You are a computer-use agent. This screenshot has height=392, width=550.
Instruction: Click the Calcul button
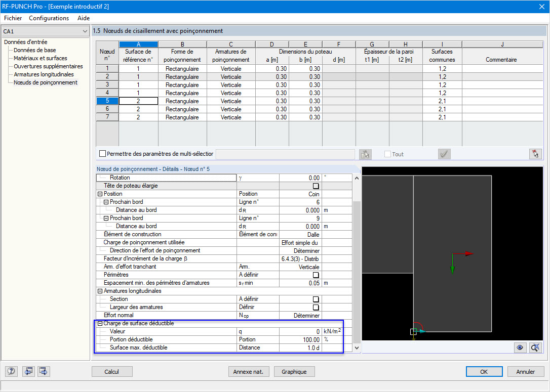(x=112, y=372)
